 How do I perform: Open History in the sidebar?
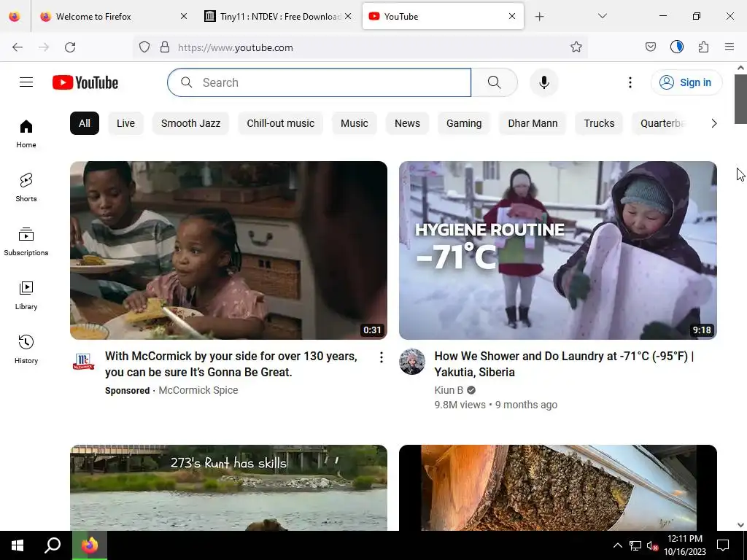tap(26, 349)
